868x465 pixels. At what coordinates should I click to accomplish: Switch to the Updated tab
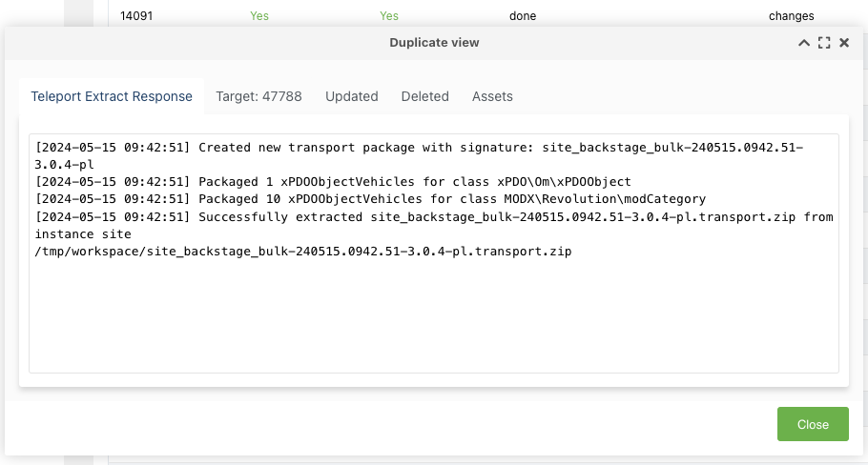pos(352,96)
